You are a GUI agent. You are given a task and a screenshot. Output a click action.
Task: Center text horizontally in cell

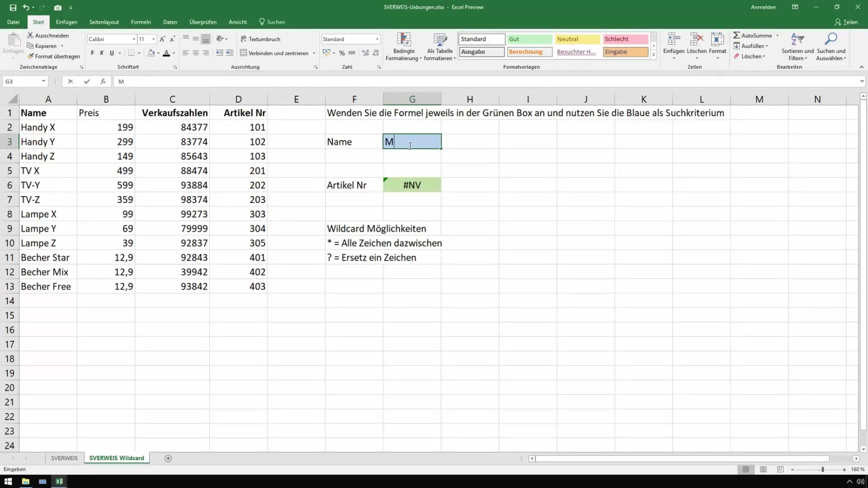coord(196,53)
